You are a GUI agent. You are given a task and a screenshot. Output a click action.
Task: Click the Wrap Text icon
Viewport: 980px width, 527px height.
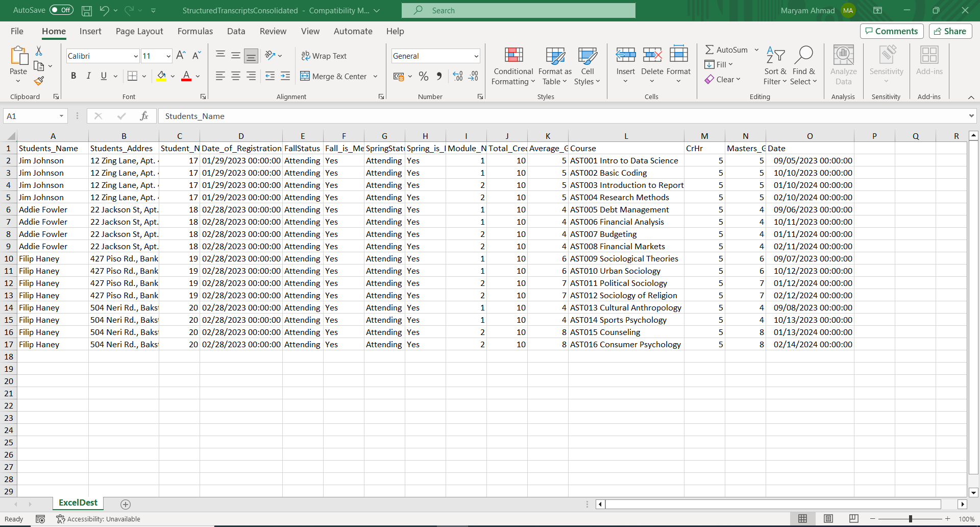(325, 55)
